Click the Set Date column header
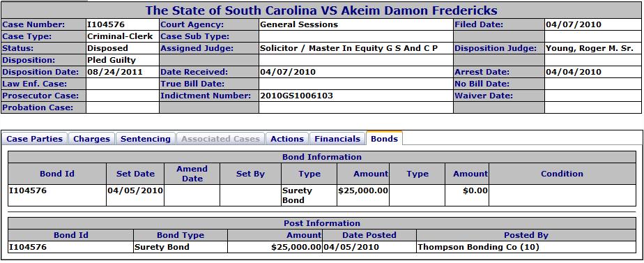This screenshot has height=263, width=644. (135, 174)
